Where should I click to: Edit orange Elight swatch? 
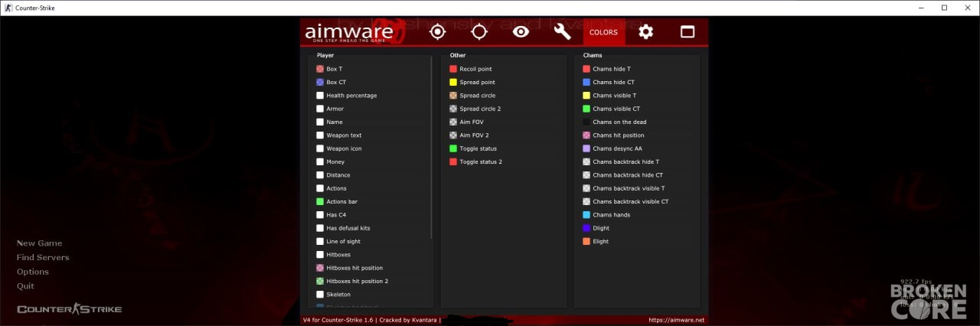coord(586,241)
